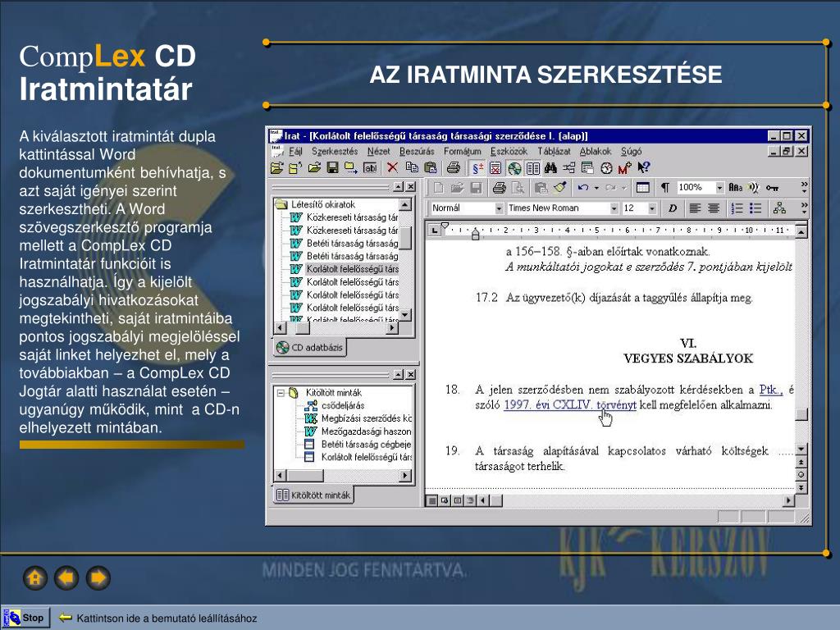840x630 pixels.
Task: Click the arrow question mark help icon
Action: point(643,167)
